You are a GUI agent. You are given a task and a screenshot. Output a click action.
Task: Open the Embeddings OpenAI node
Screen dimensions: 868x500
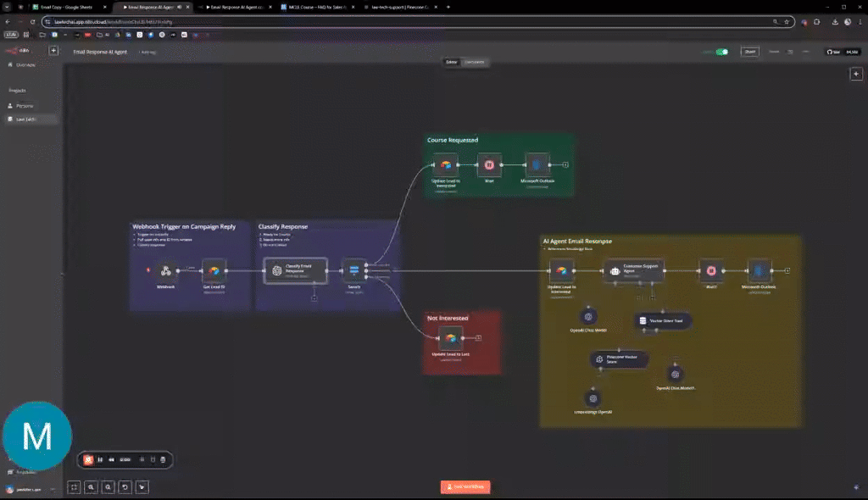tap(593, 398)
